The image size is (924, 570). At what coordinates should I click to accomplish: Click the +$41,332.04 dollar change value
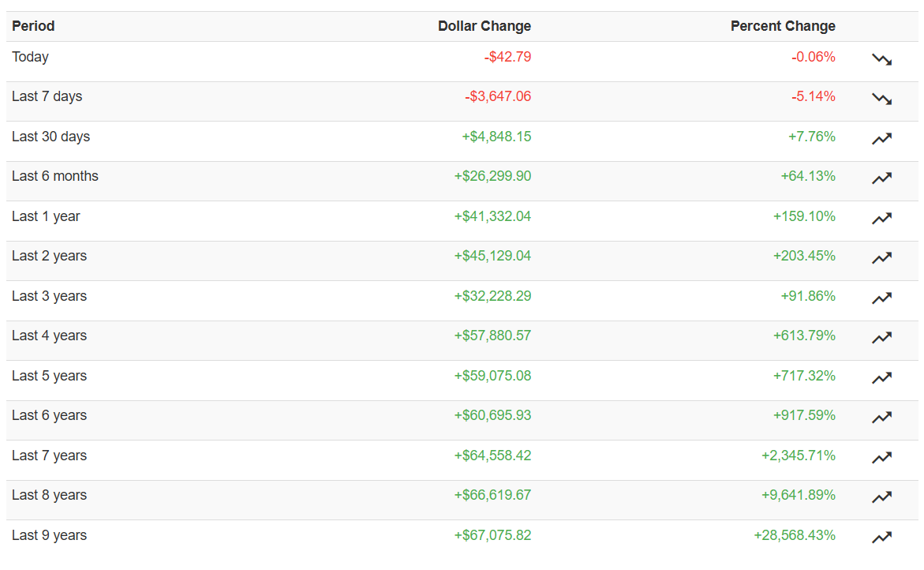coord(492,216)
